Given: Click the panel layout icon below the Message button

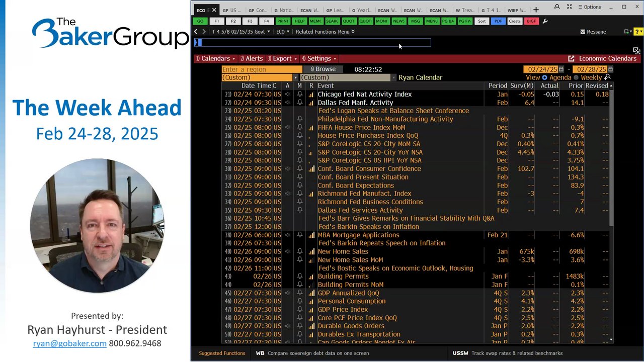Looking at the screenshot, I should pyautogui.click(x=636, y=51).
